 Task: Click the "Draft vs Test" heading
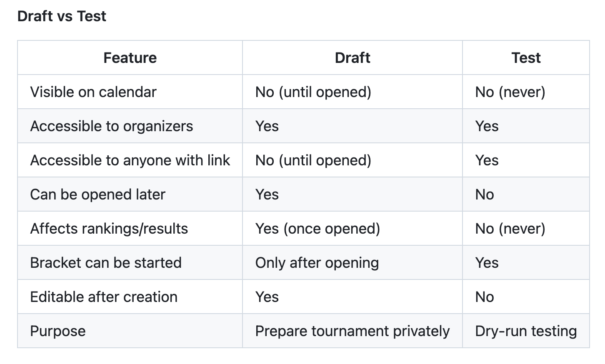pyautogui.click(x=62, y=16)
